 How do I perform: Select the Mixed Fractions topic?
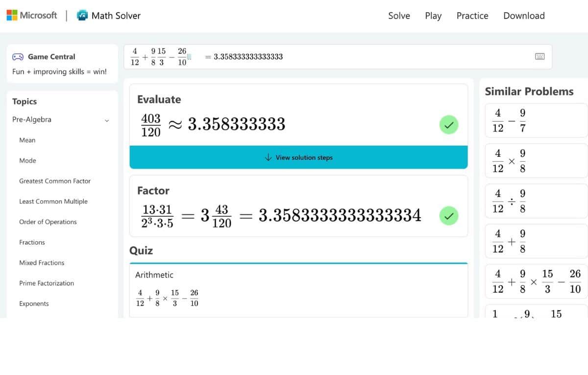42,263
